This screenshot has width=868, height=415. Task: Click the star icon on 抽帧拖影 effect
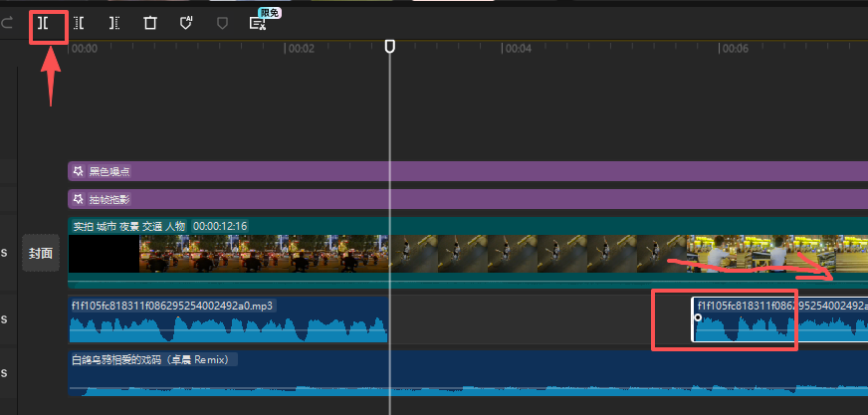click(x=79, y=199)
